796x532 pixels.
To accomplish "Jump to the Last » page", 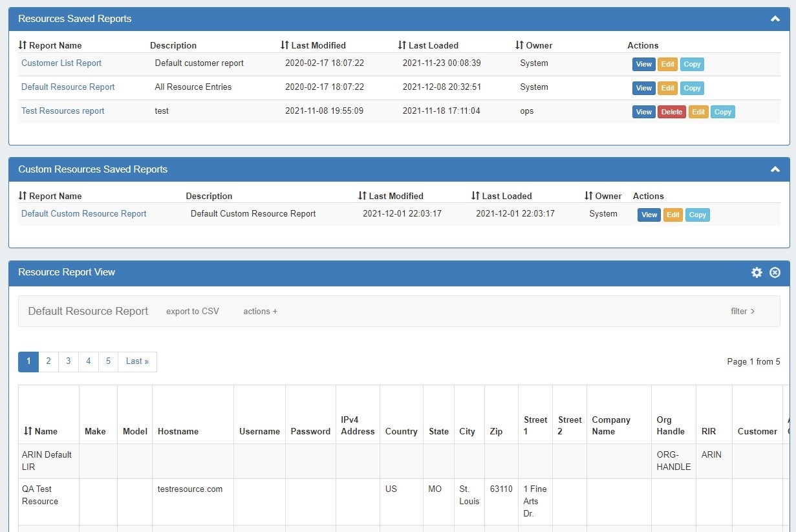I will pyautogui.click(x=137, y=361).
